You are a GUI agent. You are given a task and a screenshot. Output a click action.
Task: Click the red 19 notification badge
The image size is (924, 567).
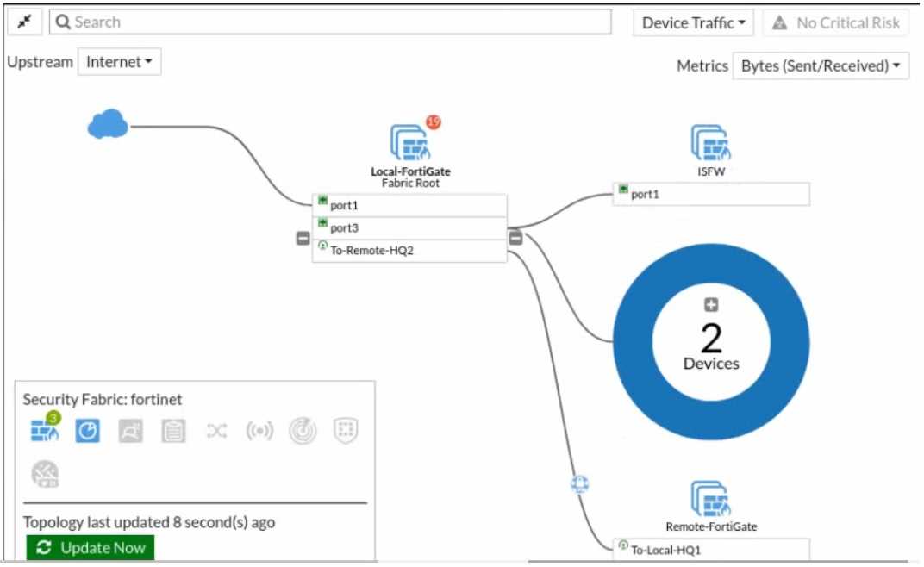(x=433, y=122)
